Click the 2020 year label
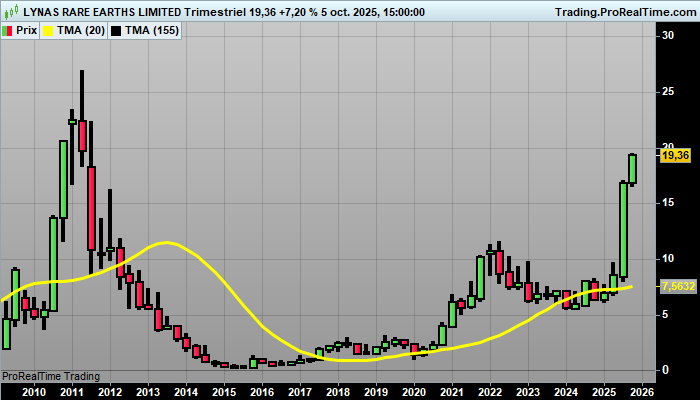This screenshot has height=400, width=700. coord(414,392)
